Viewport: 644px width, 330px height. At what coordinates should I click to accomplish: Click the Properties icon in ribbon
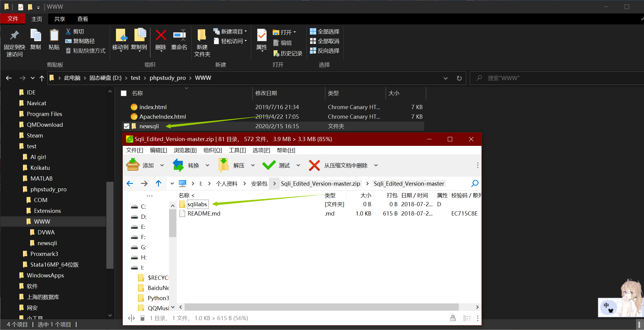pyautogui.click(x=262, y=36)
